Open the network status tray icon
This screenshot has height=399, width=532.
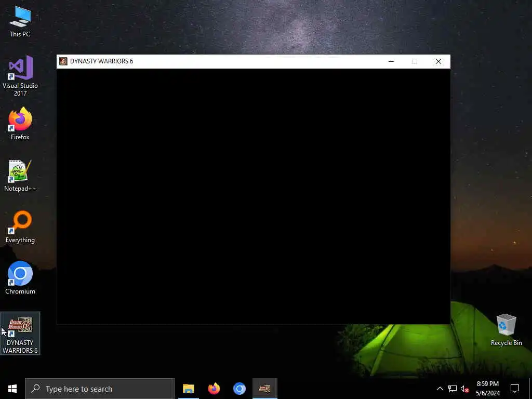click(453, 389)
